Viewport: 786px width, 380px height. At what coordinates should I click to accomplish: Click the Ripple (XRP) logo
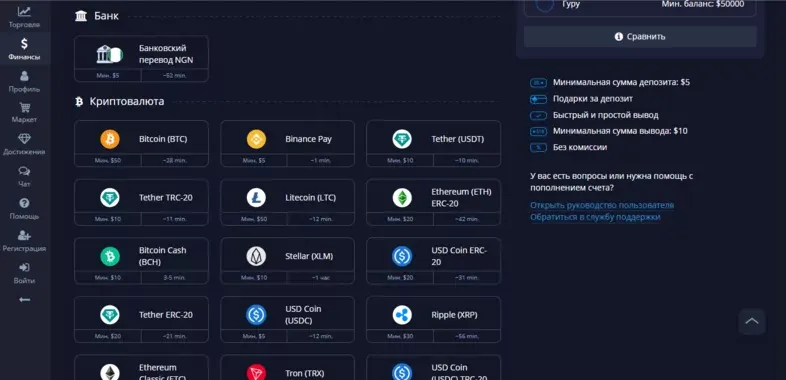coord(402,315)
